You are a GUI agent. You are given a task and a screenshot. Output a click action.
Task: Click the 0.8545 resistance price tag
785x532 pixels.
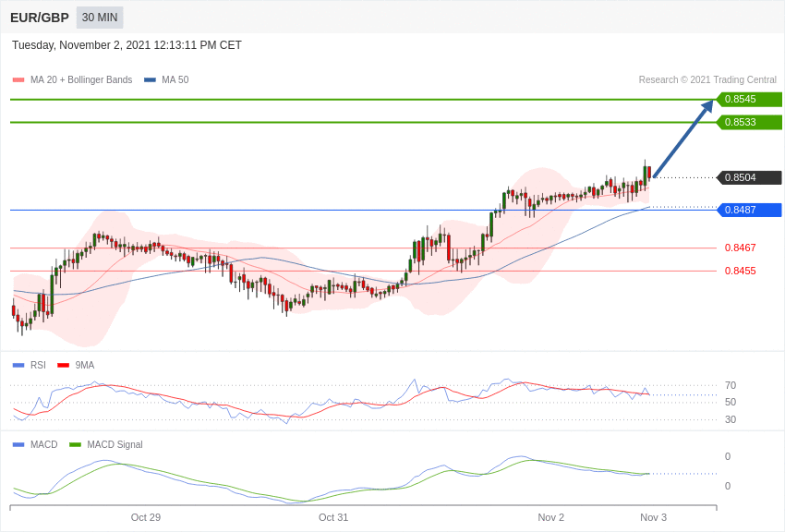point(749,99)
